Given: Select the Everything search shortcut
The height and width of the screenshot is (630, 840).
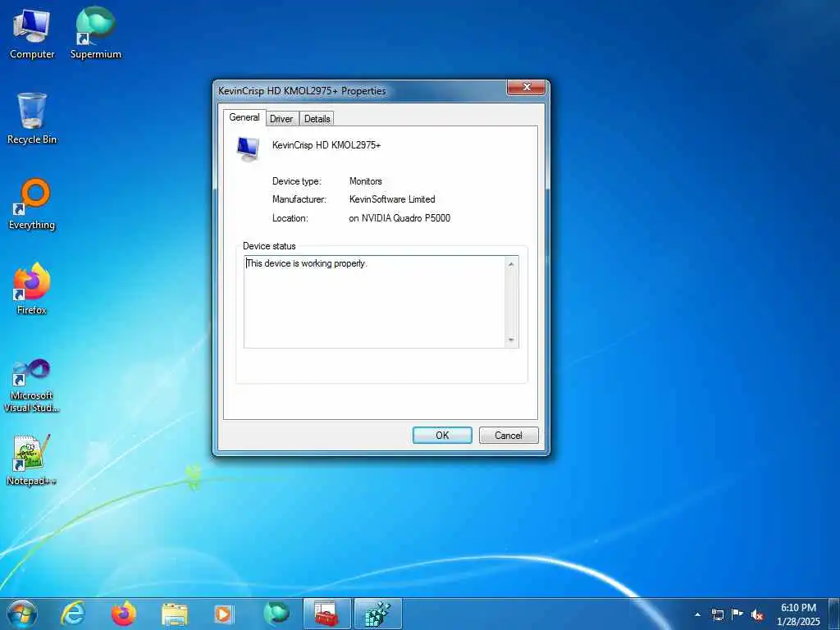Looking at the screenshot, I should click(x=32, y=204).
